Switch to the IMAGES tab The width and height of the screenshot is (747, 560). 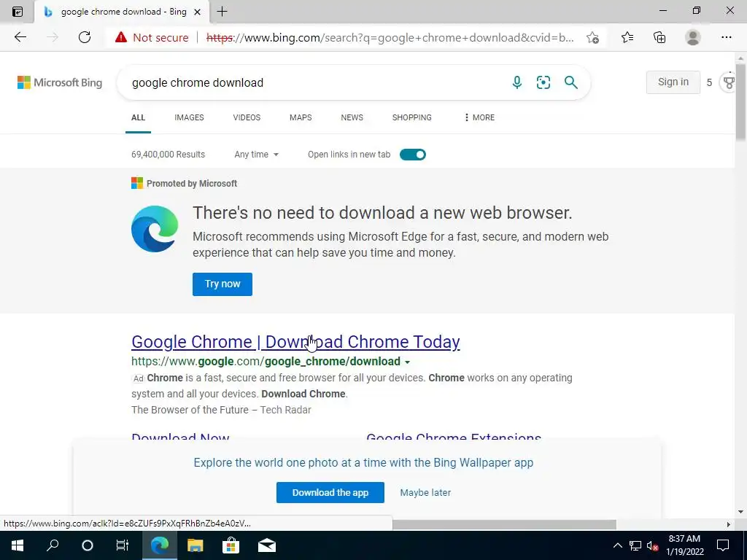coord(189,117)
